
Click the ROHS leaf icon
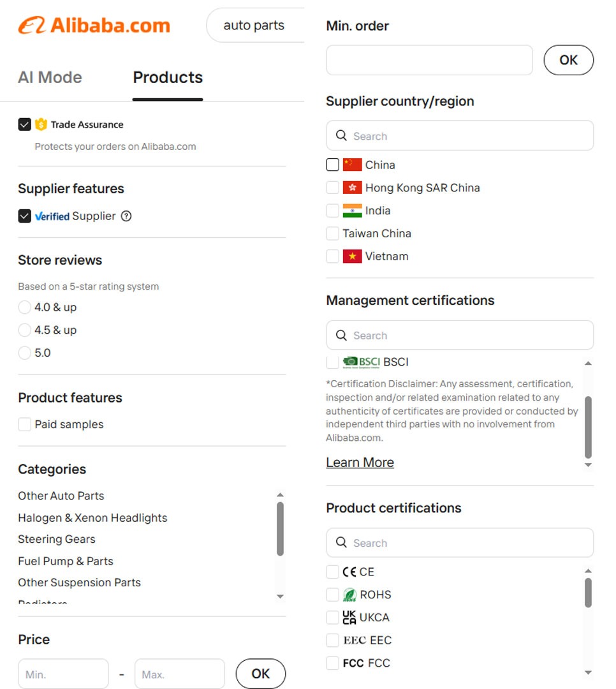(349, 595)
